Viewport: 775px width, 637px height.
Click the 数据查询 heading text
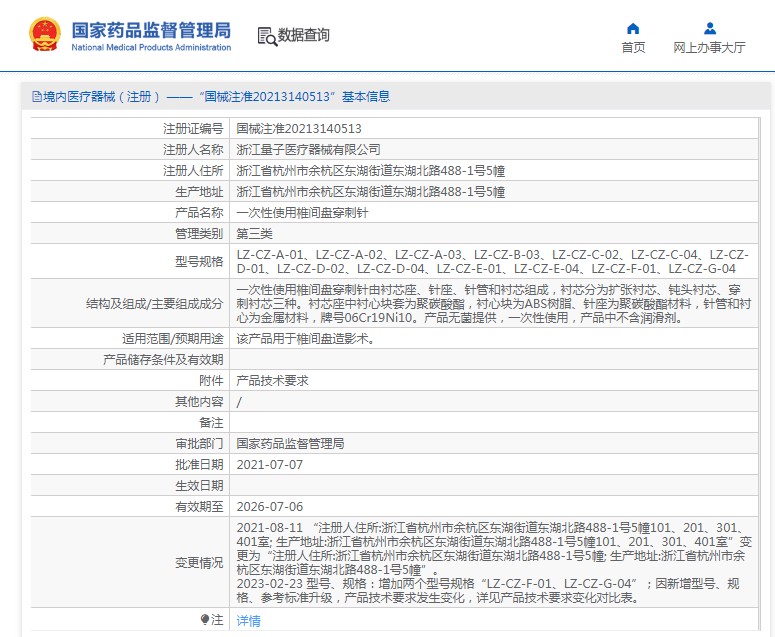(x=303, y=36)
